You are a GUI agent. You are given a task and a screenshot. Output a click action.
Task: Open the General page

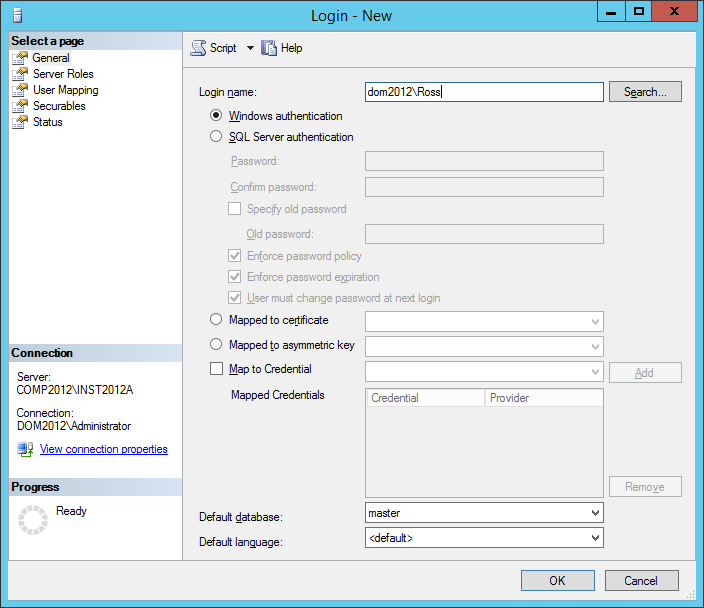pyautogui.click(x=51, y=58)
